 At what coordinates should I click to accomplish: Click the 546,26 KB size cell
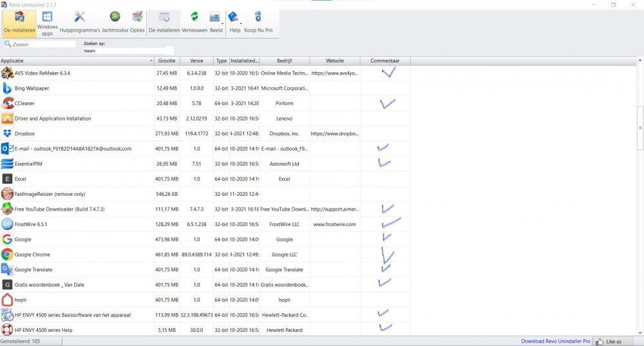click(x=167, y=194)
